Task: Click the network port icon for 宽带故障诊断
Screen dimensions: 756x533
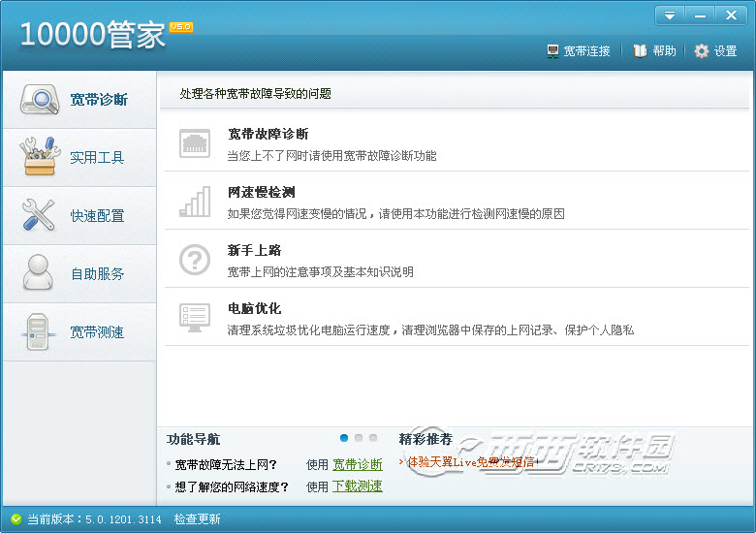Action: 195,143
